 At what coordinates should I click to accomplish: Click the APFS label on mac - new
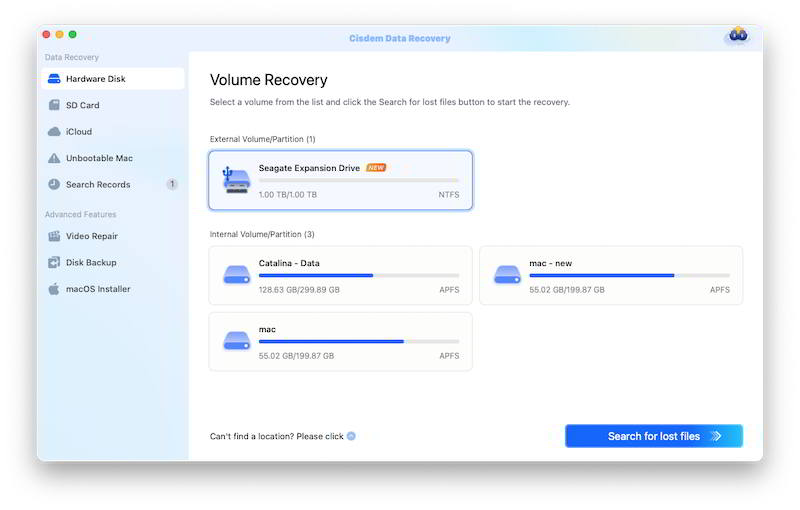(x=719, y=290)
